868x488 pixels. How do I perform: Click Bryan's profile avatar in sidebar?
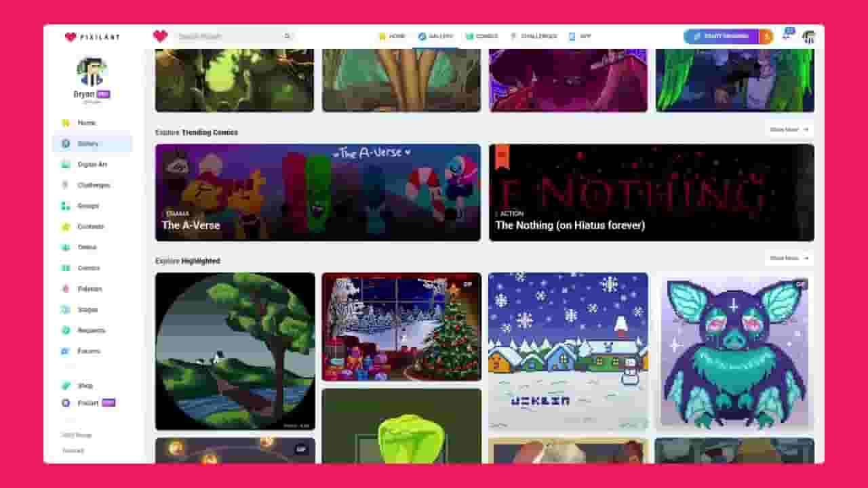(x=92, y=73)
